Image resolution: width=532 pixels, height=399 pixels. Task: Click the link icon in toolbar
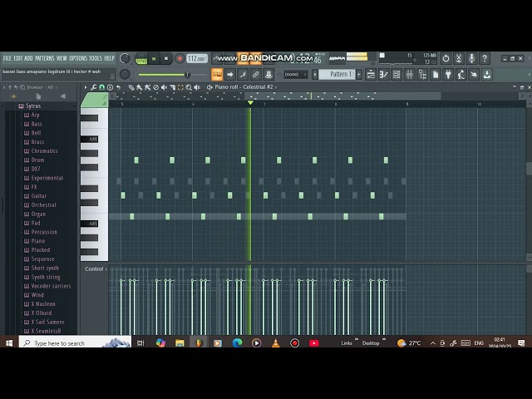(256, 74)
